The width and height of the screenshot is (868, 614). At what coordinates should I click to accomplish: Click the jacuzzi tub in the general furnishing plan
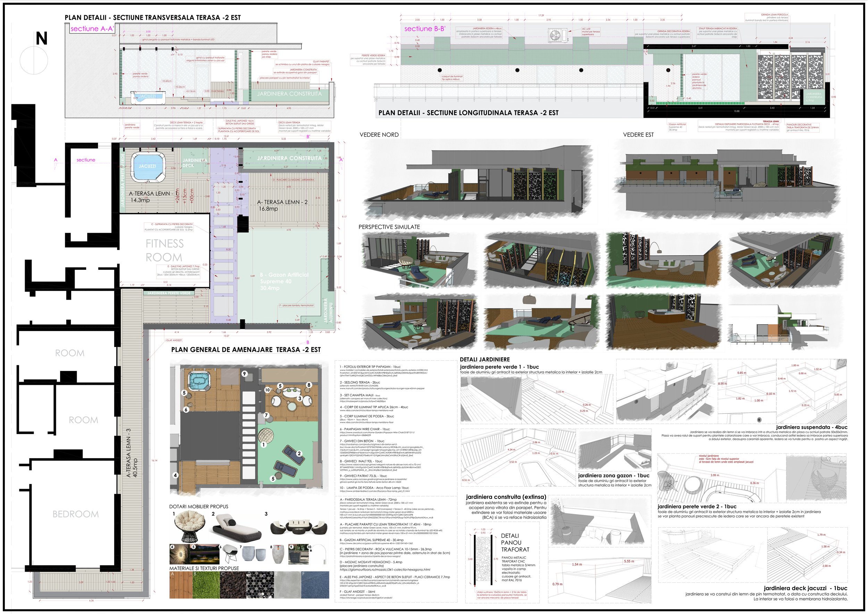tap(199, 381)
